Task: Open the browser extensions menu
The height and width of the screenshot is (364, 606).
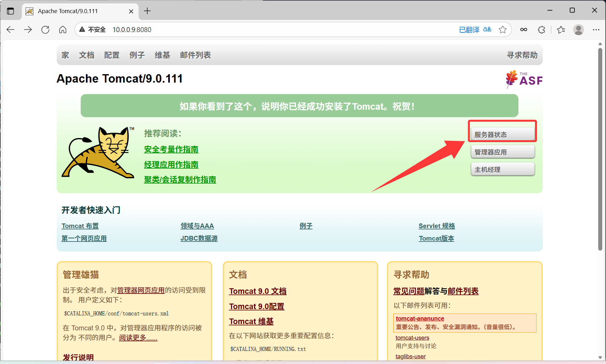Action: (x=542, y=30)
